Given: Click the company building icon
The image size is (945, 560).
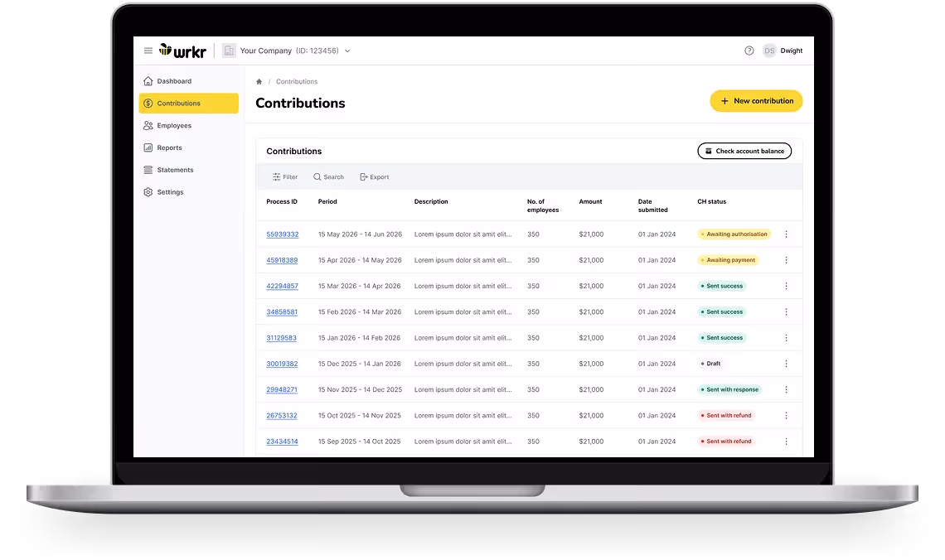Looking at the screenshot, I should pyautogui.click(x=229, y=51).
